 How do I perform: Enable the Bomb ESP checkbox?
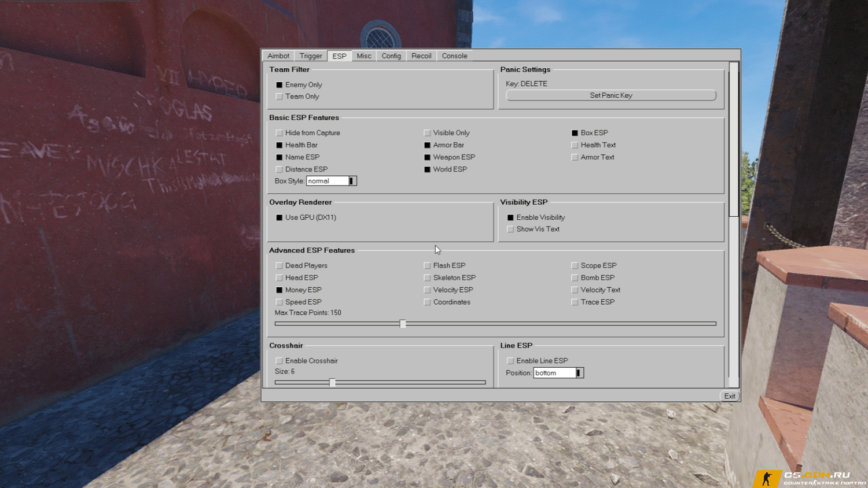575,278
